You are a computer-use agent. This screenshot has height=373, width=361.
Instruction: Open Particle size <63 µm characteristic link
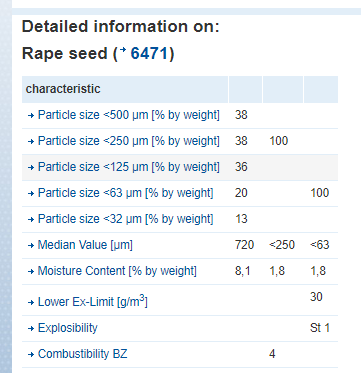pyautogui.click(x=125, y=193)
